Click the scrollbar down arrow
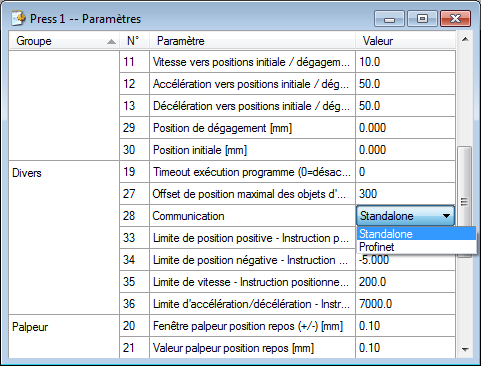 465,350
